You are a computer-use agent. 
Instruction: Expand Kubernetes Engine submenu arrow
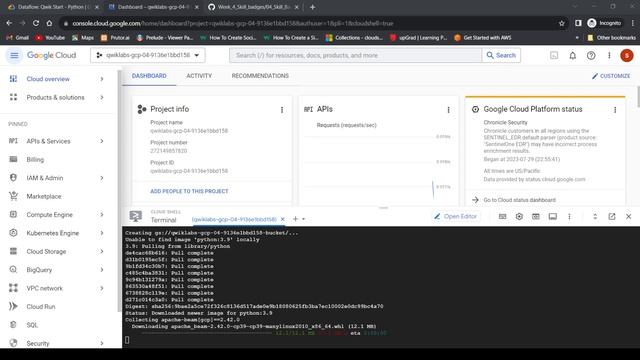pos(102,233)
